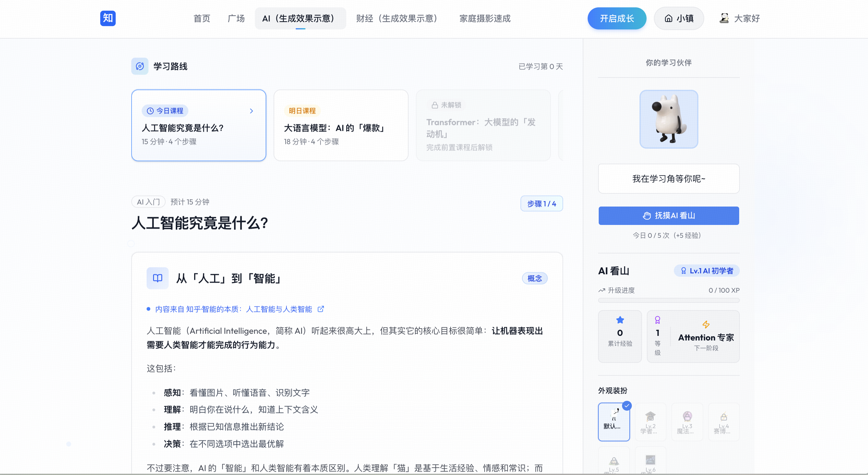Click the 步骤 1 / 4 step indicator
The height and width of the screenshot is (475, 868).
(541, 204)
